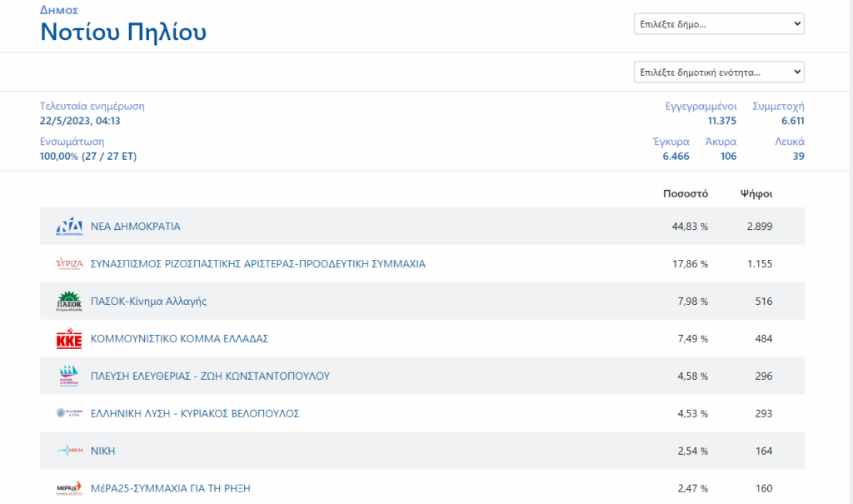Click the Πλεύση Ελευθερίας sailboat logo
The width and height of the screenshot is (853, 504).
click(68, 377)
